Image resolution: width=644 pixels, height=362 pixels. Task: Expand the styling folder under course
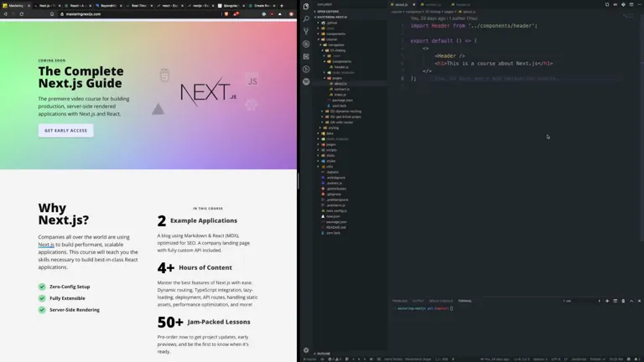pos(333,127)
